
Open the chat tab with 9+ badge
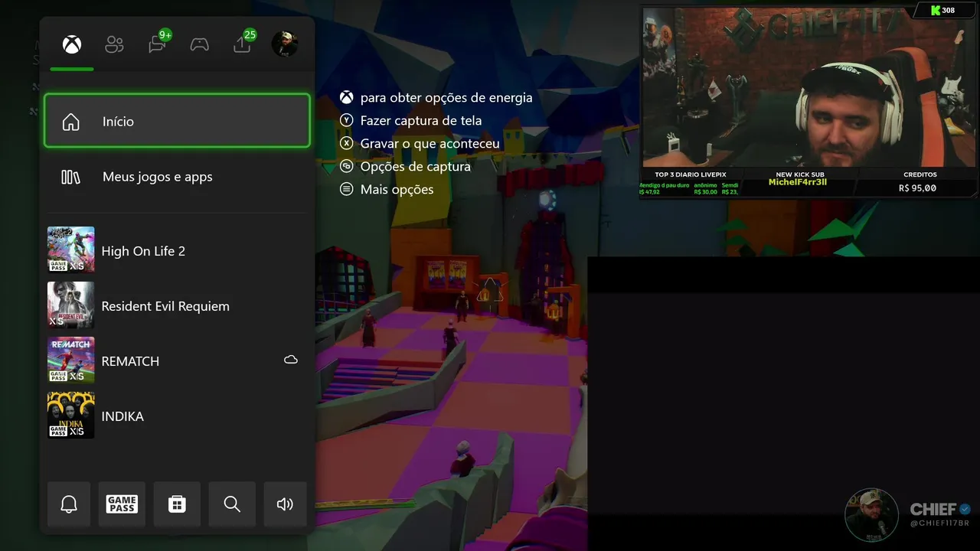[x=158, y=42]
